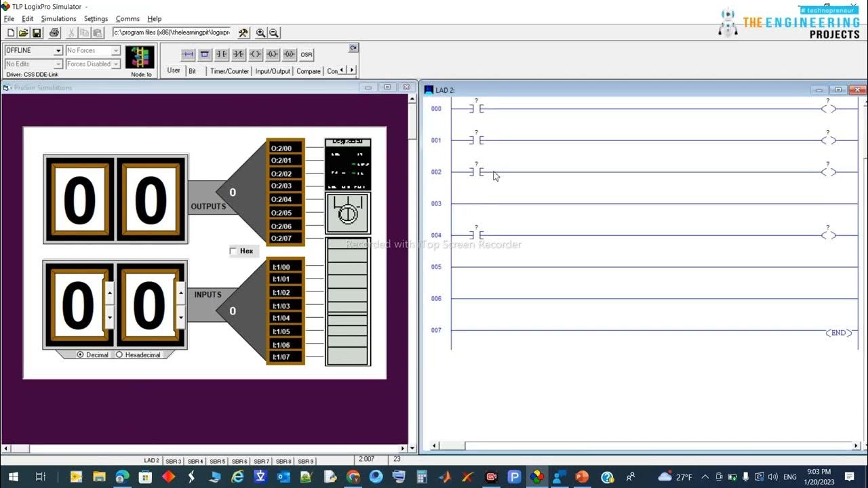The width and height of the screenshot is (868, 488).
Task: Click output terminal O:2/05
Action: pyautogui.click(x=285, y=213)
